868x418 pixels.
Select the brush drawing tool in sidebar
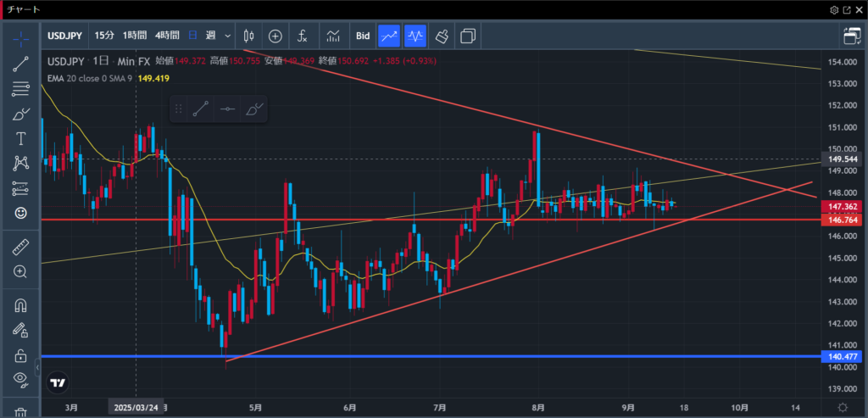pyautogui.click(x=20, y=114)
